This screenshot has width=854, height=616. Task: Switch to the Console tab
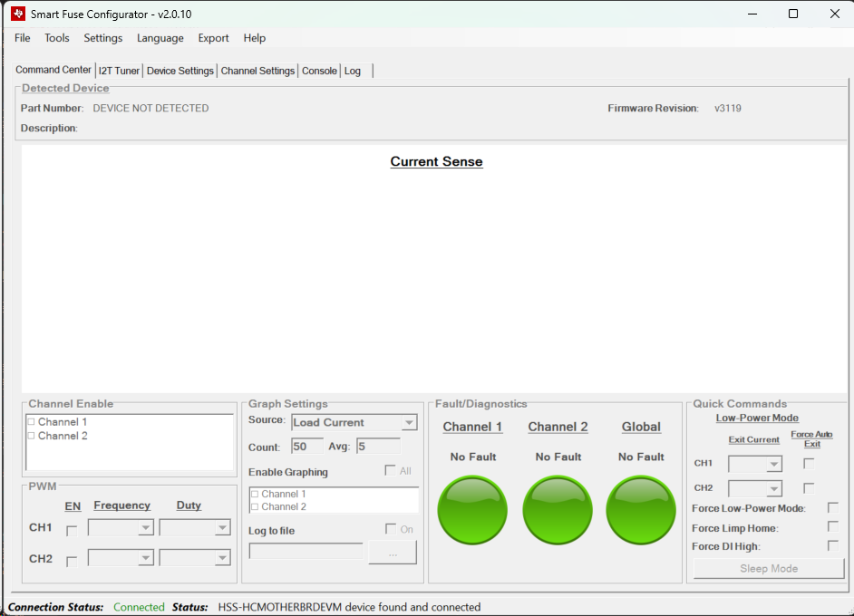click(x=319, y=70)
